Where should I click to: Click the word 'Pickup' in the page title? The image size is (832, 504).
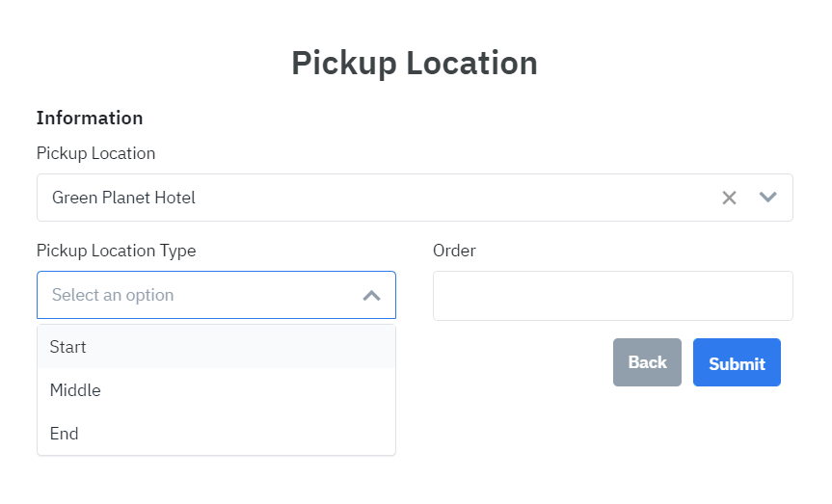343,63
